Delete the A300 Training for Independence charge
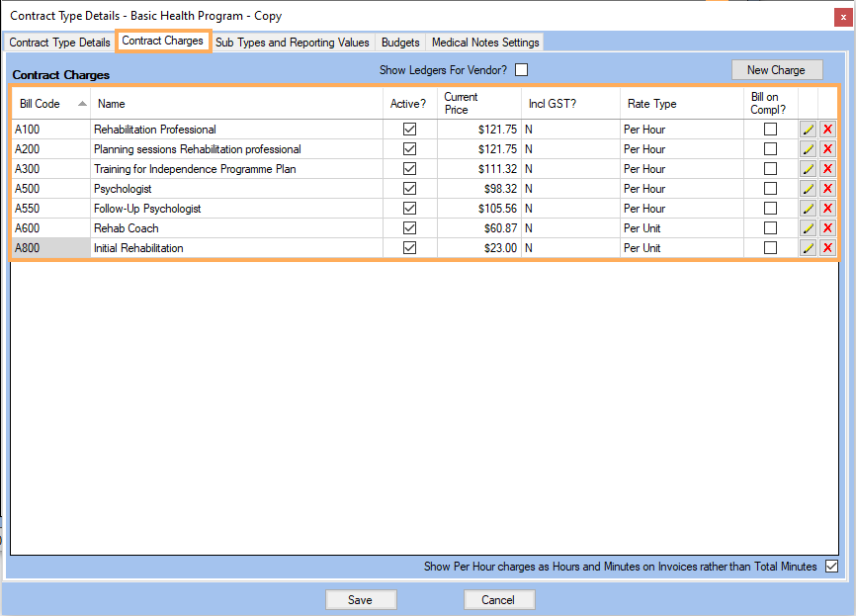Viewport: 856px width, 616px height. 827,169
